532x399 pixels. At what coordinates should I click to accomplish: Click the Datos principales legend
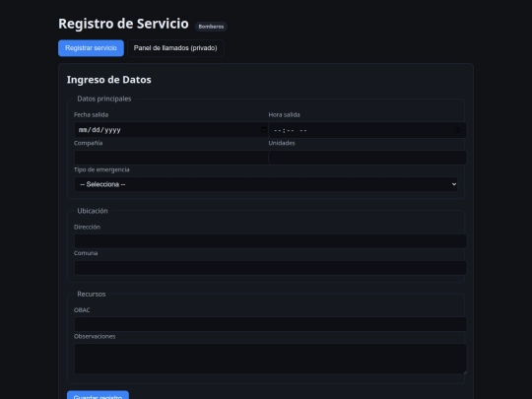104,99
